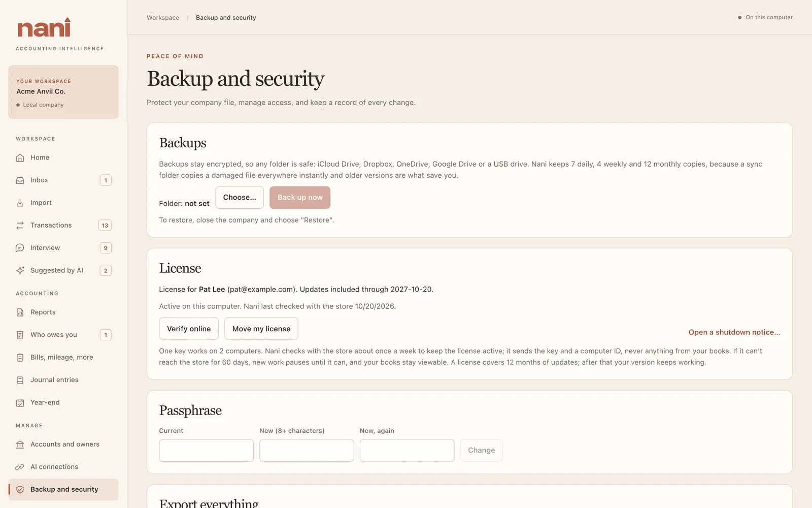812x508 pixels.
Task: Click the Inbox badge showing 1
Action: point(106,180)
